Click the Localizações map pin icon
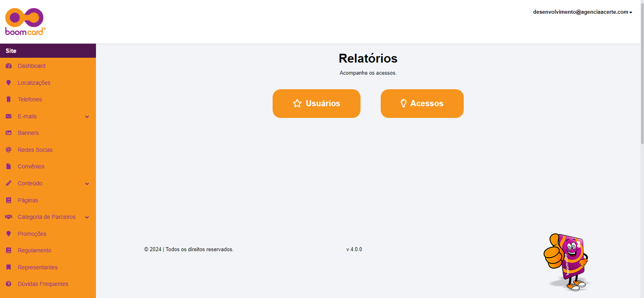 tap(8, 83)
